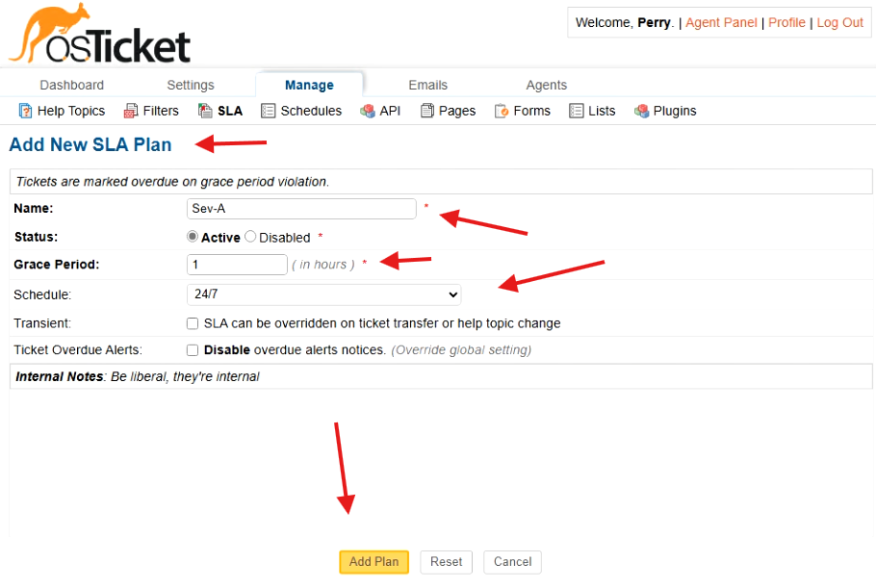Go to Filters submenu text
Screen dimensions: 876x588
[x=161, y=111]
